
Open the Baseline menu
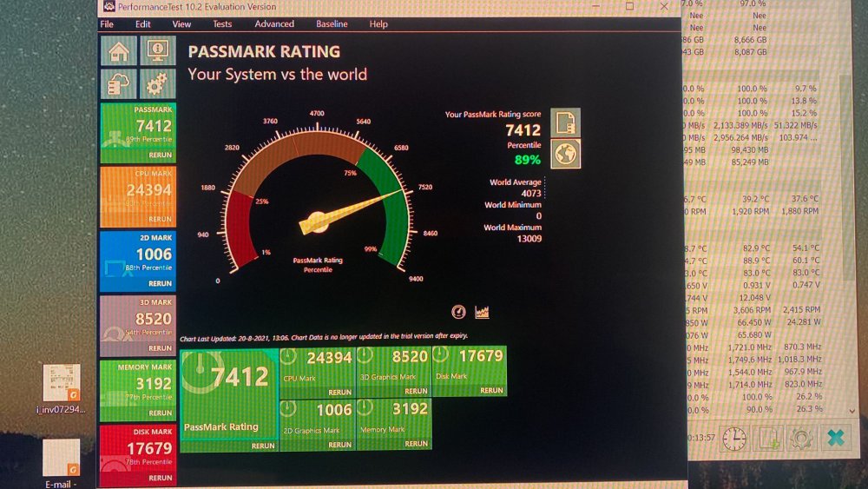pos(332,23)
